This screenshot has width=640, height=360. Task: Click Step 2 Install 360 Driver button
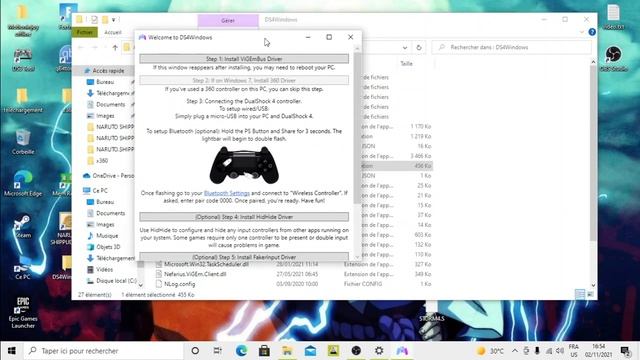pos(244,80)
